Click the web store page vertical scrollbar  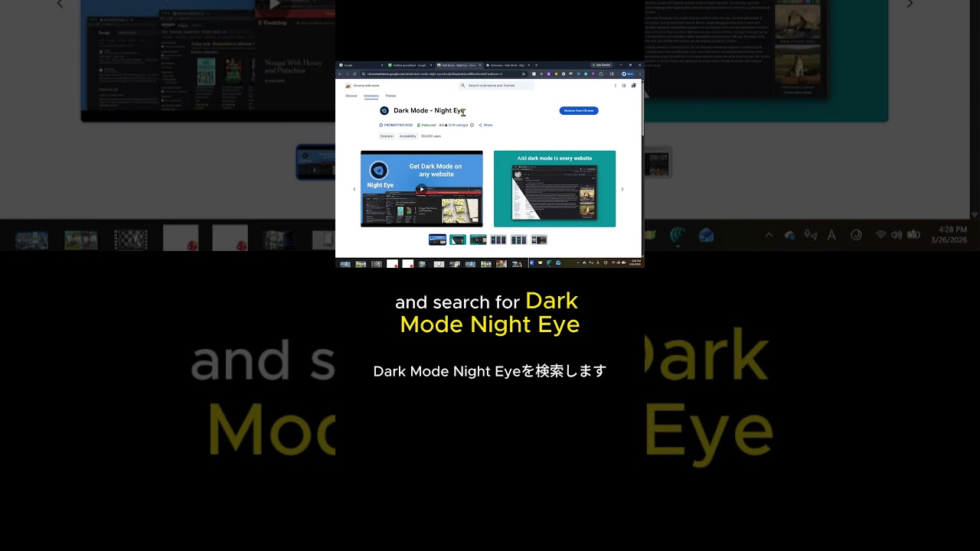(x=642, y=107)
